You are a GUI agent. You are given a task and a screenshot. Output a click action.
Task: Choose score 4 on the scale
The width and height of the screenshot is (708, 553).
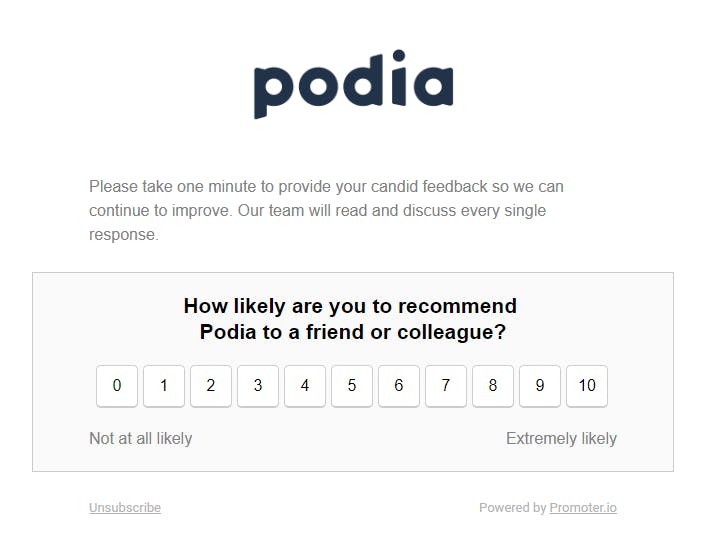point(305,386)
